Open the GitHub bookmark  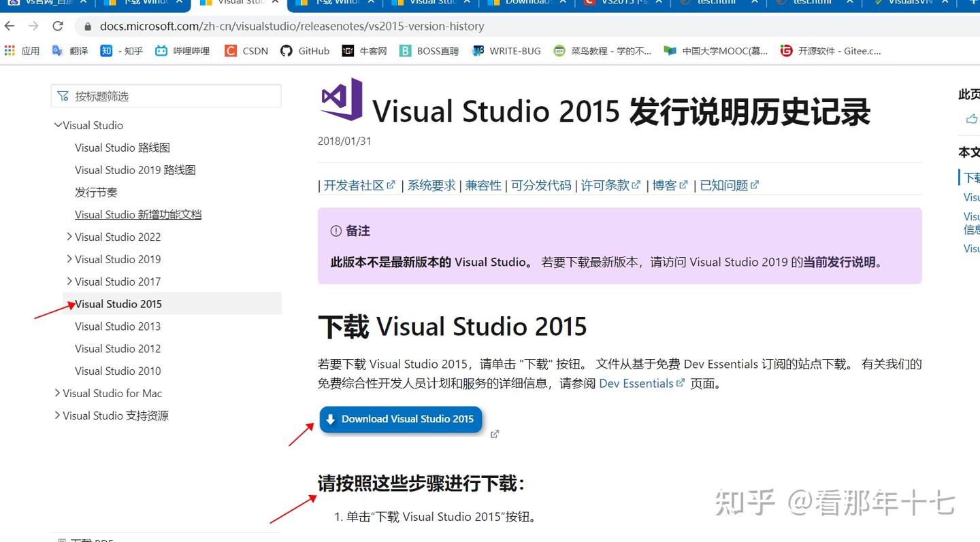coord(304,50)
